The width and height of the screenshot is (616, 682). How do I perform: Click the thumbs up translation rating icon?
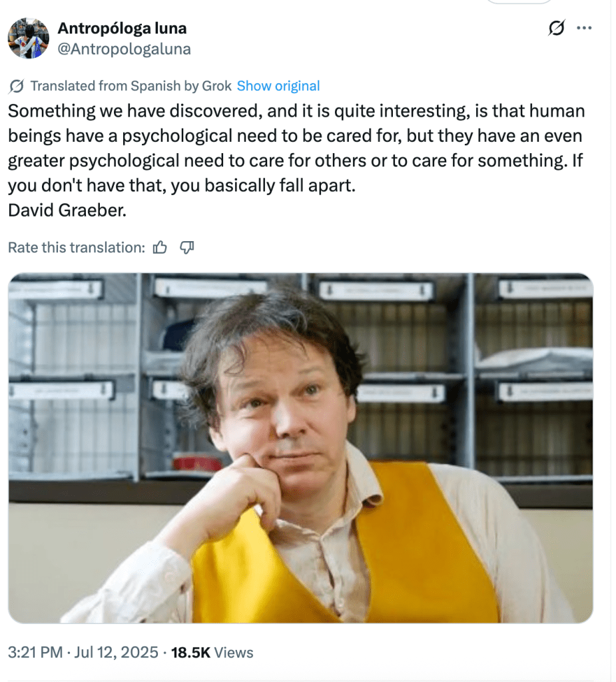coord(160,248)
